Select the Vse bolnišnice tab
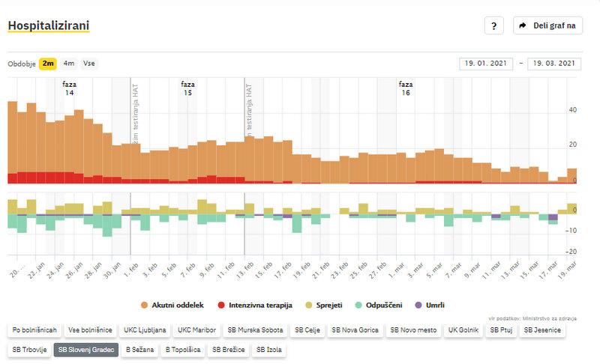This screenshot has width=600, height=364. coord(90,330)
